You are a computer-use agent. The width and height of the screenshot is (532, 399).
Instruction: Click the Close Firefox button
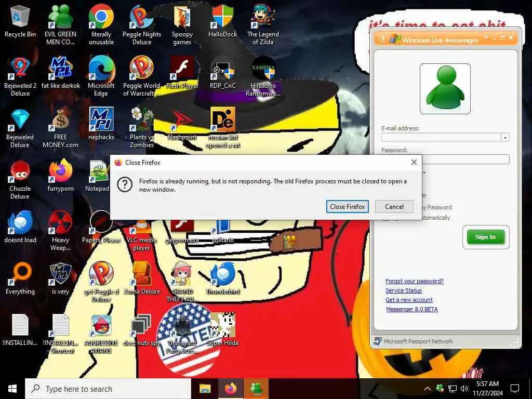pos(348,206)
